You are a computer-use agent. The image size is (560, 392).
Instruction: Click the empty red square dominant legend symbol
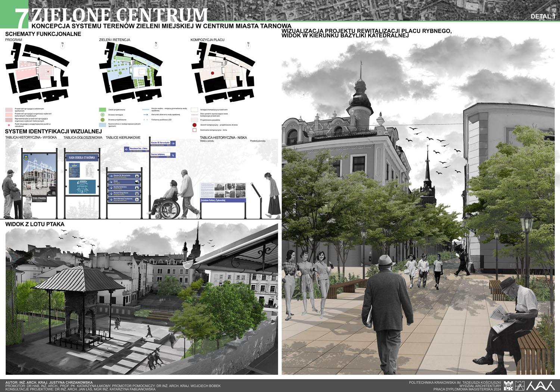tap(194, 130)
